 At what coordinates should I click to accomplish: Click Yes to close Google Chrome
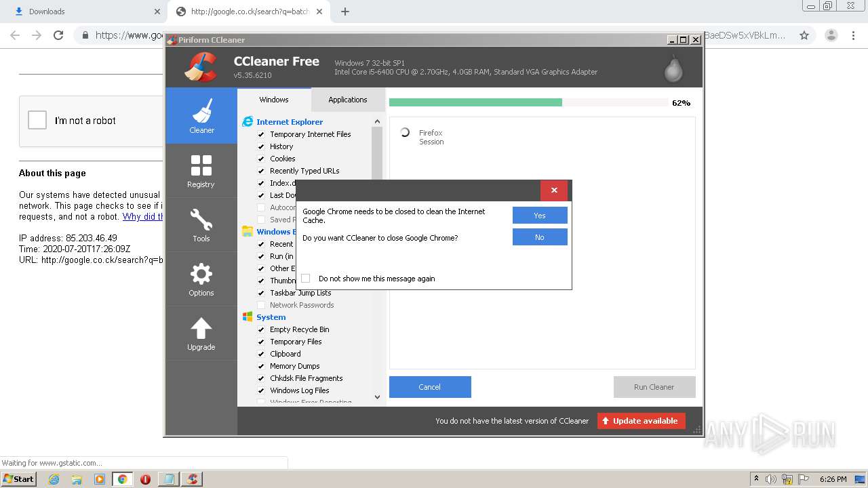pos(540,216)
